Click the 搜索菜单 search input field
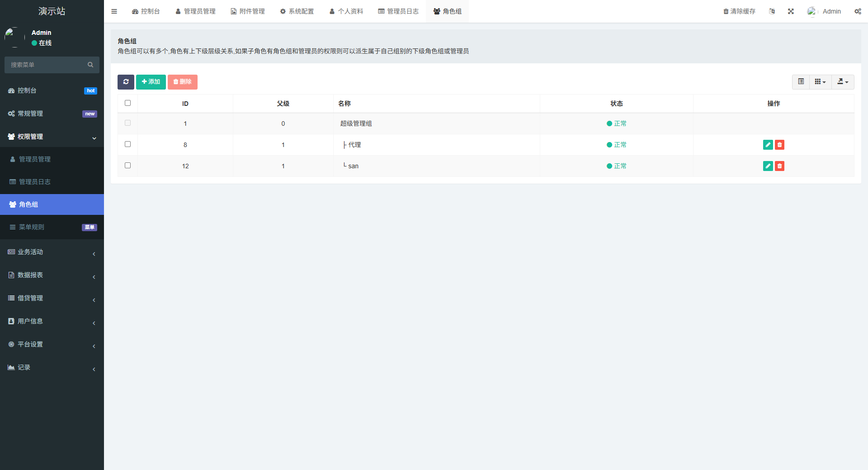Screen dimensions: 868x470 [45, 65]
